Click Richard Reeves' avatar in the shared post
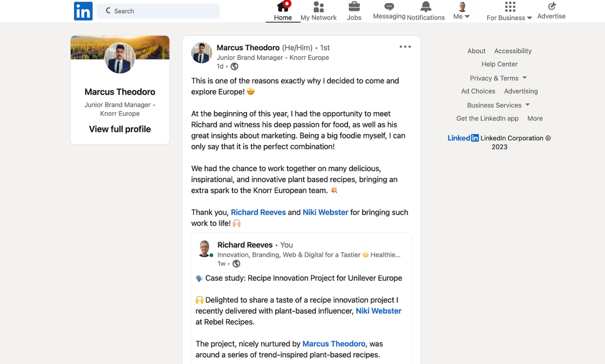 205,248
